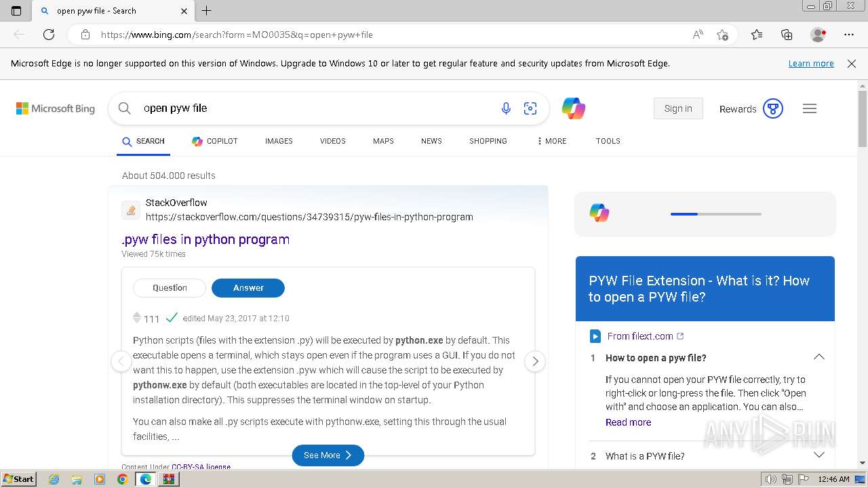Viewport: 868px width, 488px height.
Task: Open File Explorer from the taskbar
Action: [77, 479]
